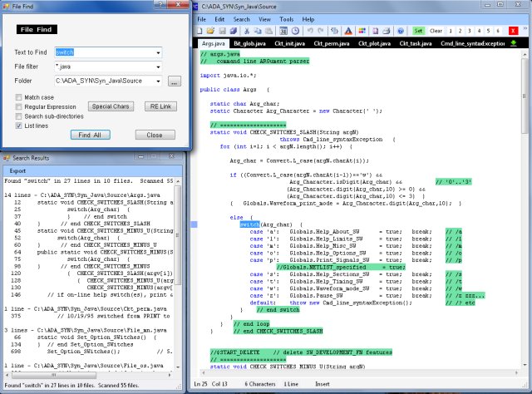Screen dimensions: 532x394
Task: Toggle the Regular Expression checkbox
Action: (19, 107)
